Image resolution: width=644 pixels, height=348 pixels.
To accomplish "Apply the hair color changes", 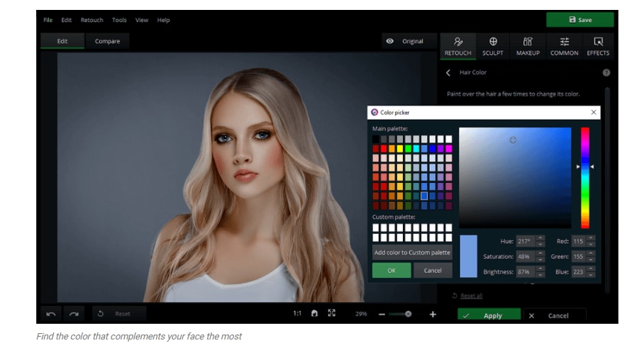I will click(489, 315).
